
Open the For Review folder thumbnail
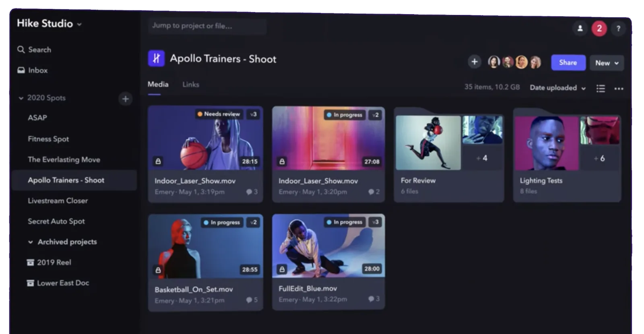coord(448,143)
